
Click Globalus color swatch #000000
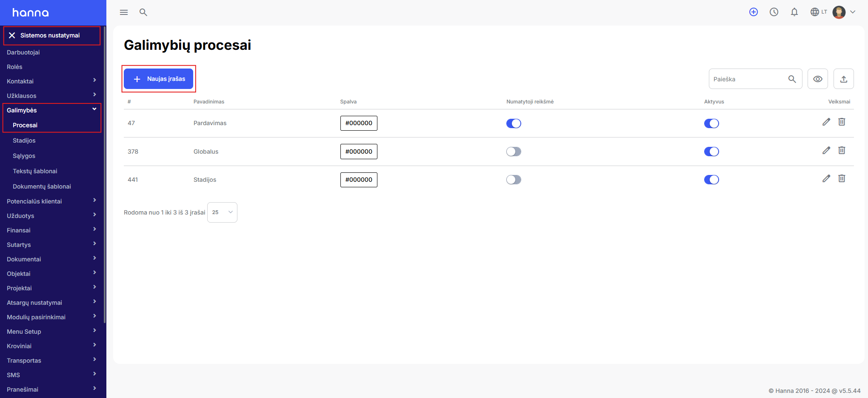[x=359, y=152]
